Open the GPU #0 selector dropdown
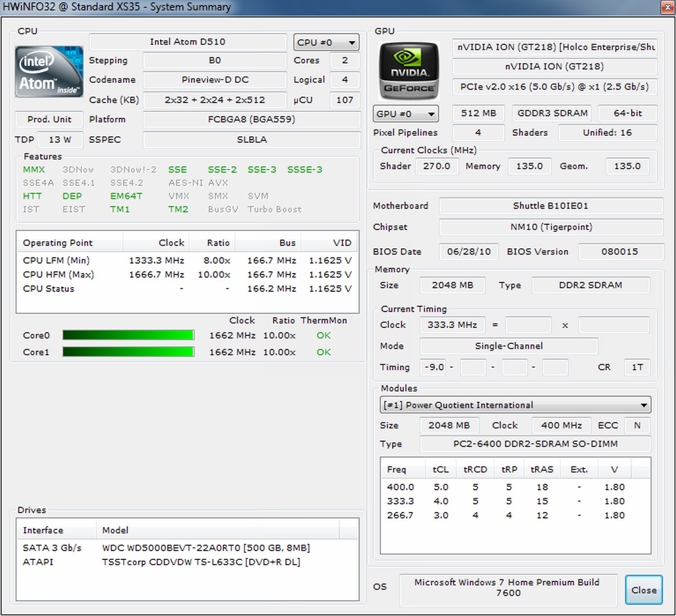Viewport: 676px width, 616px height. coord(405,114)
